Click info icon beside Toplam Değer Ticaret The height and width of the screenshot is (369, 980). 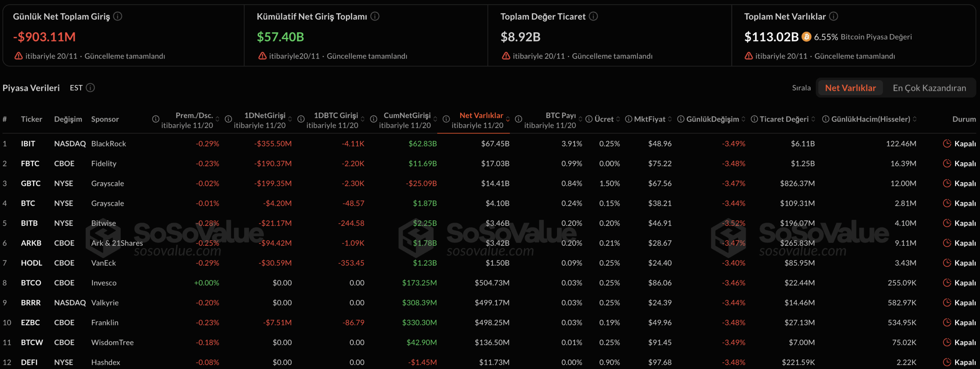click(x=593, y=16)
